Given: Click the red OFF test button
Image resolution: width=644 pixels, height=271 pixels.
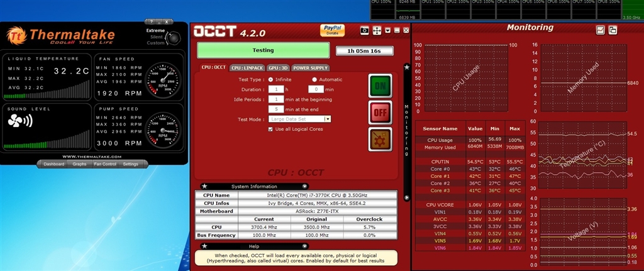Looking at the screenshot, I should (x=380, y=112).
